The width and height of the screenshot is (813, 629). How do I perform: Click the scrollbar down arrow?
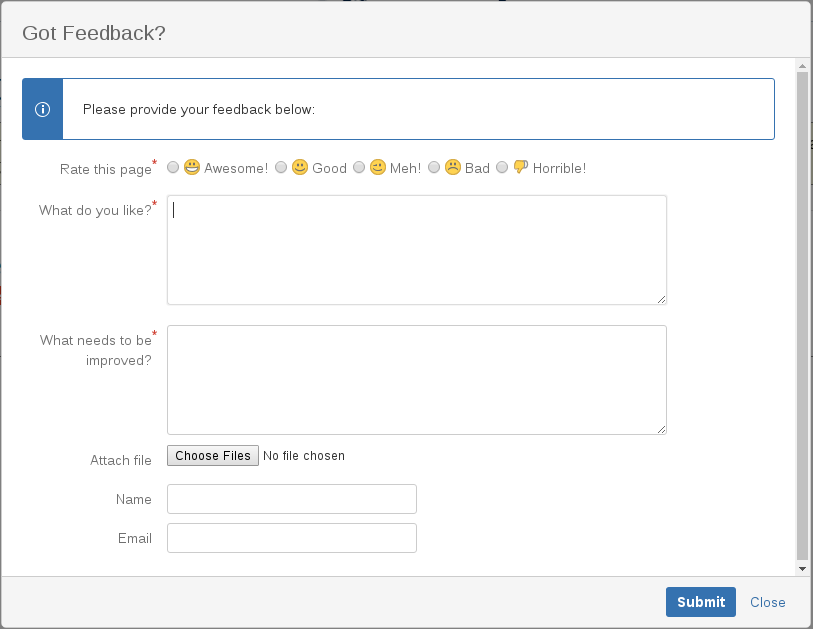point(802,566)
